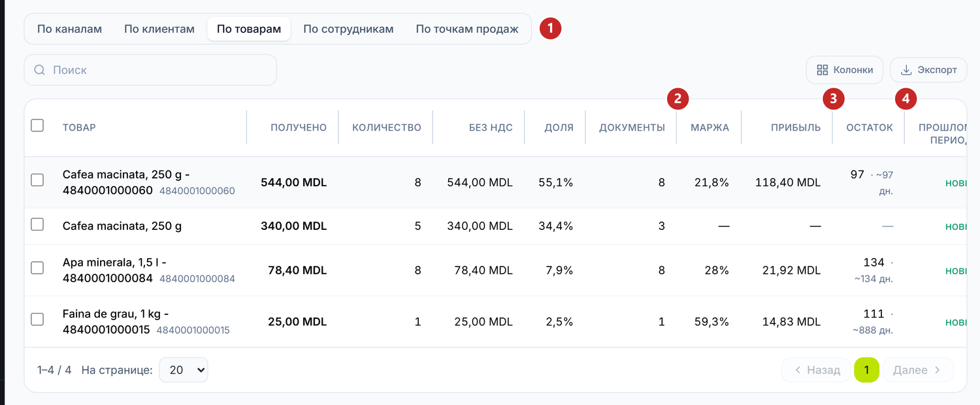Select the Faina de grau row checkbox
This screenshot has width=980, height=405.
tap(37, 319)
